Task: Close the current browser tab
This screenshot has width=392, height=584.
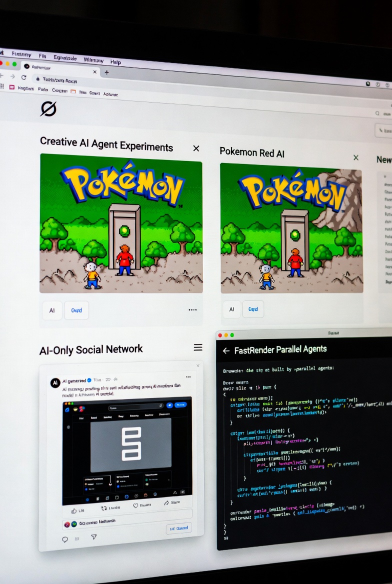Action: (x=94, y=71)
